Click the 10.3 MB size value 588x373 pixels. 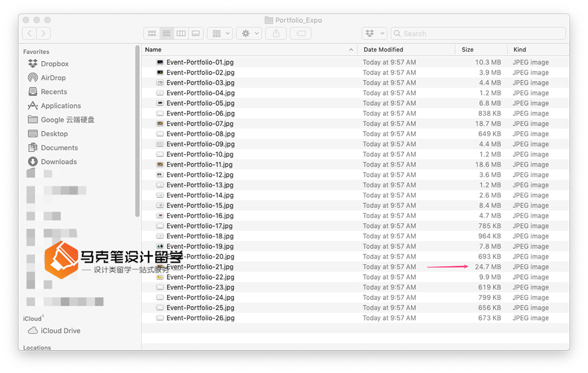488,62
